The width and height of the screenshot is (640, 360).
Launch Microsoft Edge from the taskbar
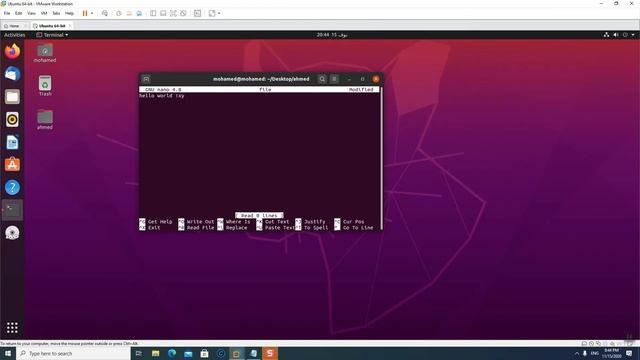click(x=172, y=353)
